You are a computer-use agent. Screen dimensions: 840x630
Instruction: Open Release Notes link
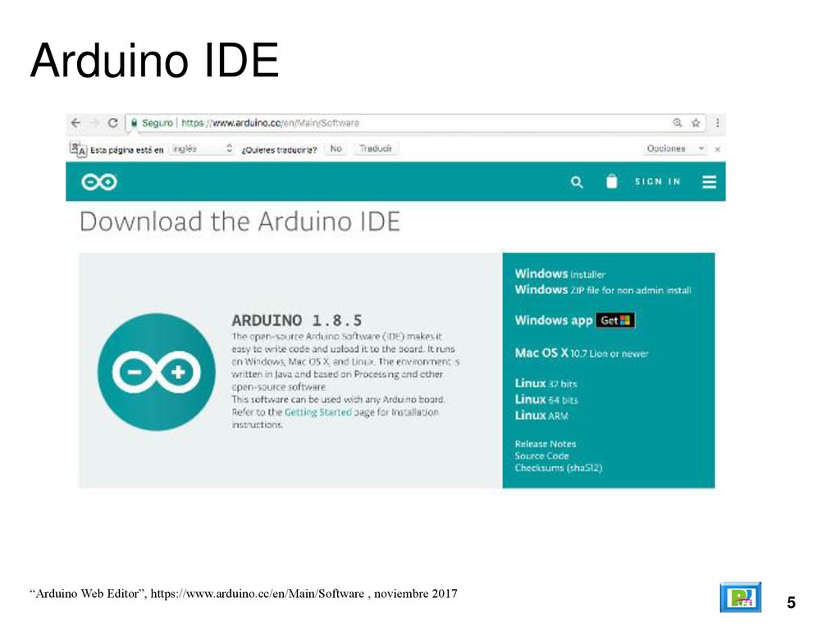(x=546, y=444)
